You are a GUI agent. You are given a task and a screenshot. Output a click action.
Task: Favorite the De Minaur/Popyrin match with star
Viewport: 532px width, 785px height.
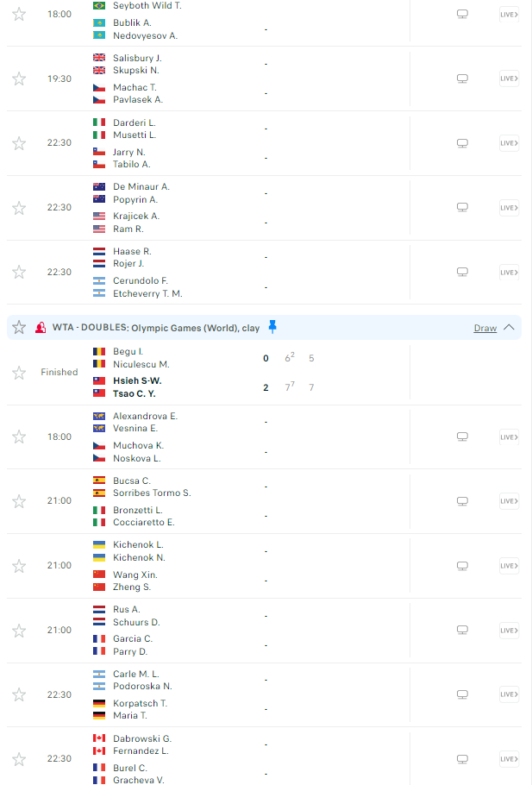point(19,208)
